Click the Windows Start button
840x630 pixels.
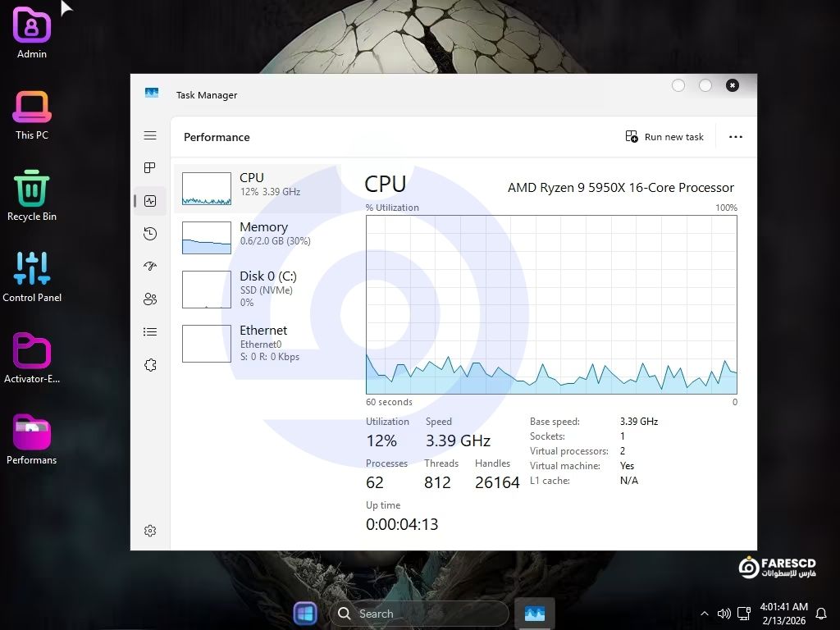coord(305,614)
